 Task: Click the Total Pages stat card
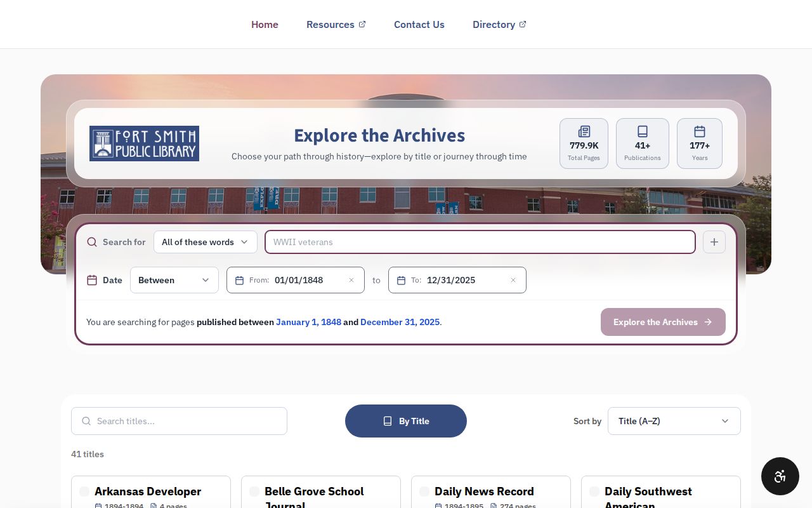584,144
